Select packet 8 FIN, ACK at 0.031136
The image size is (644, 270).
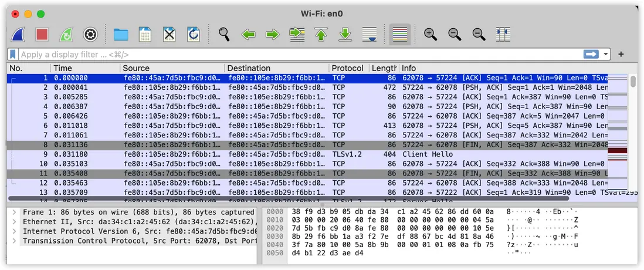307,144
